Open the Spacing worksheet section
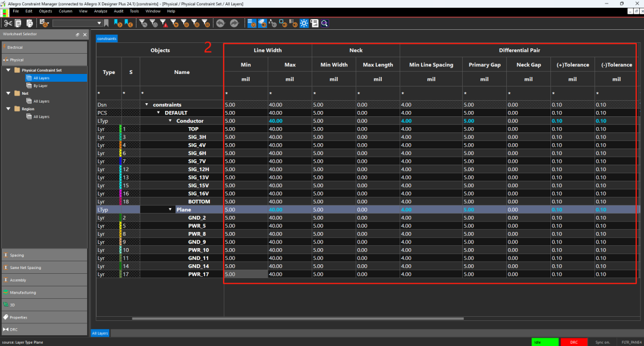This screenshot has width=644, height=346. click(x=44, y=255)
